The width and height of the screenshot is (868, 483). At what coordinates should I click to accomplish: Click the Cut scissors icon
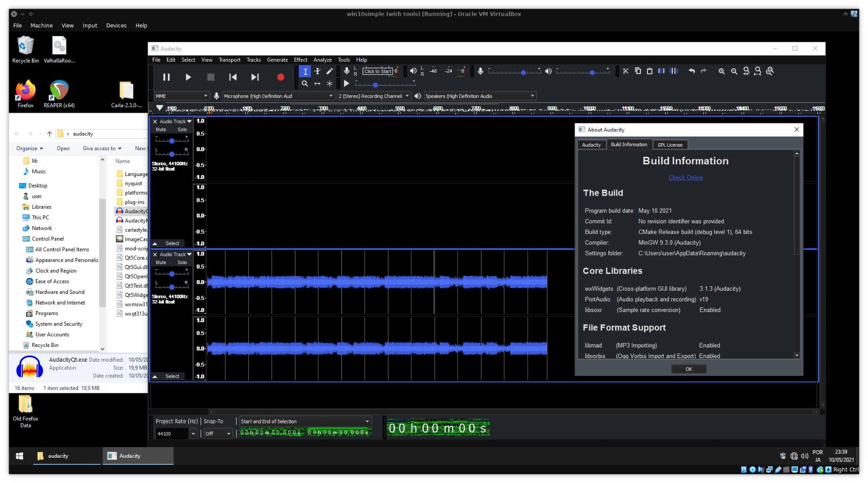pyautogui.click(x=626, y=71)
